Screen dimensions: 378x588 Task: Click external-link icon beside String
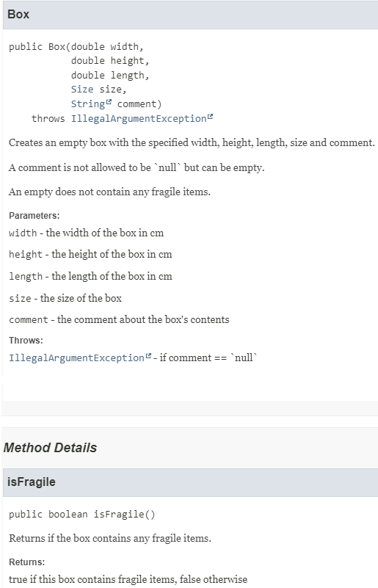point(109,102)
